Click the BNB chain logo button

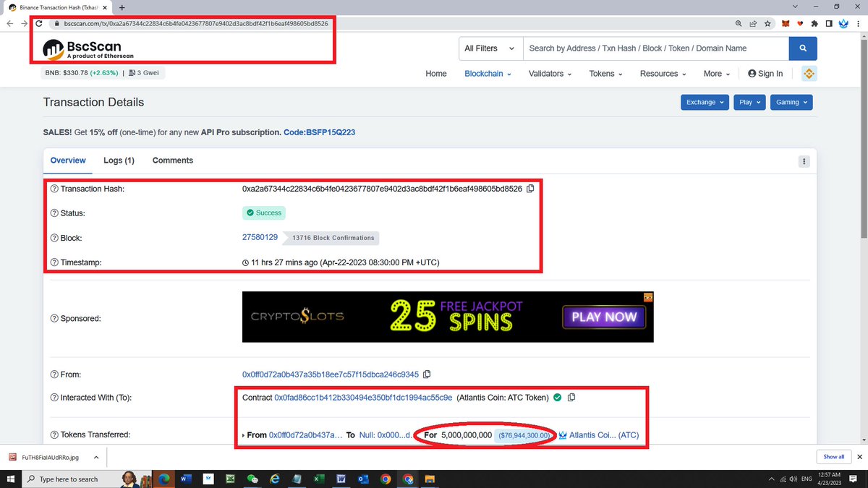coord(808,74)
